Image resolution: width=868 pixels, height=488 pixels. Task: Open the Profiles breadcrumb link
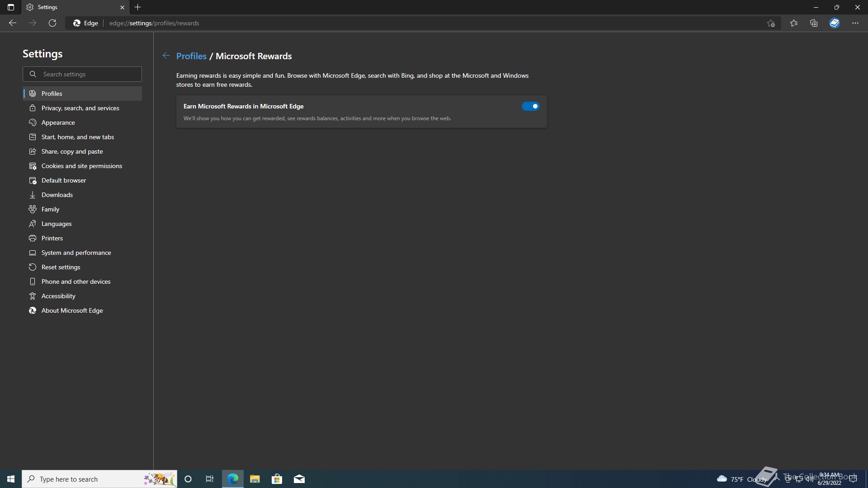click(x=191, y=56)
